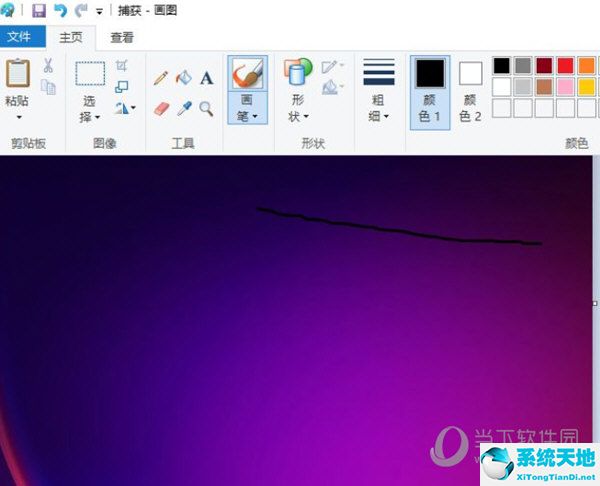Click the 粘贴 clipboard icon
Viewport: 600px width, 486px height.
coord(17,73)
